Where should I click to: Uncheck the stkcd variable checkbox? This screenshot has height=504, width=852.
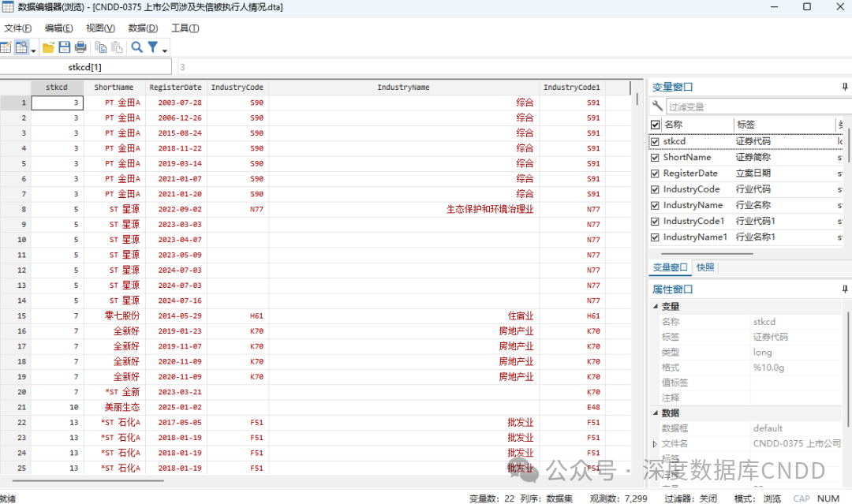(x=655, y=142)
